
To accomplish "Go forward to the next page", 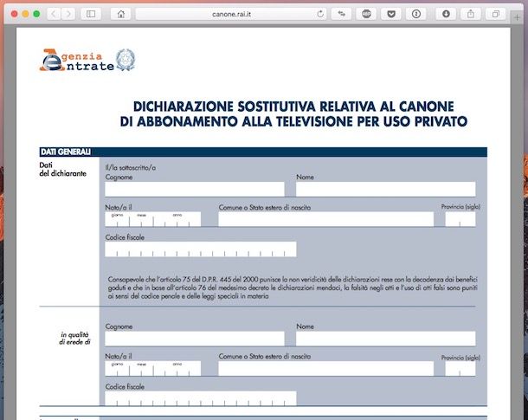I will pos(68,14).
